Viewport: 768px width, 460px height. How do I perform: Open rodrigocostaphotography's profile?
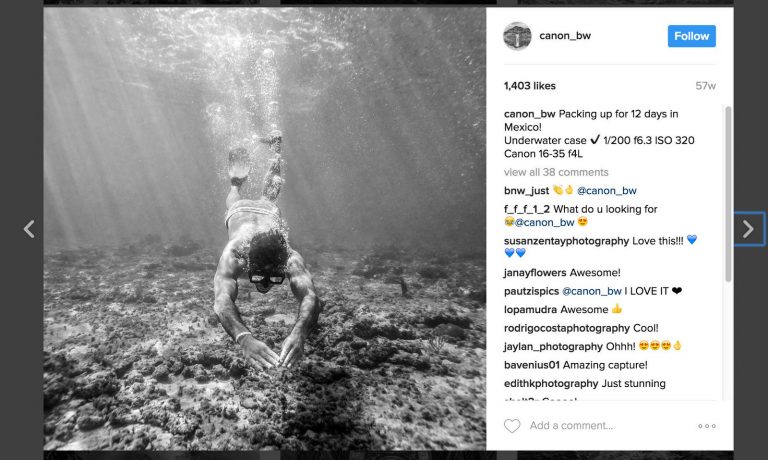pyautogui.click(x=567, y=328)
